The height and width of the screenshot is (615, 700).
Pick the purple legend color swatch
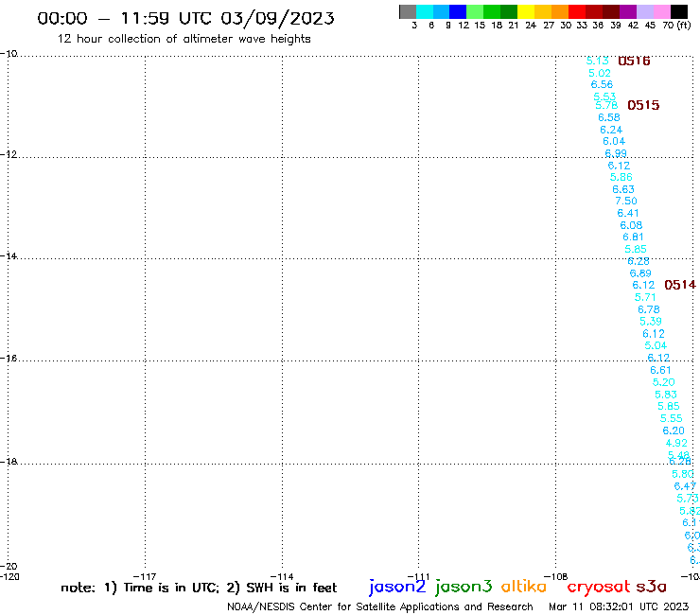[628, 11]
